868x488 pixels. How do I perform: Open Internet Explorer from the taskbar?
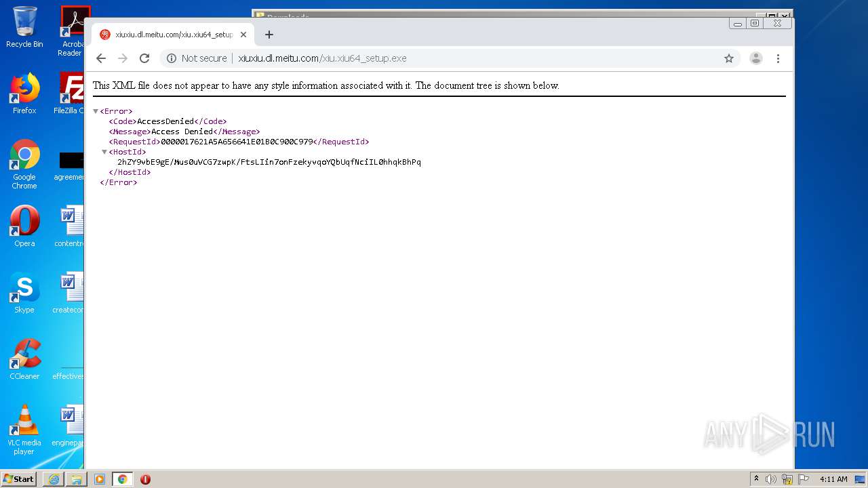[54, 479]
